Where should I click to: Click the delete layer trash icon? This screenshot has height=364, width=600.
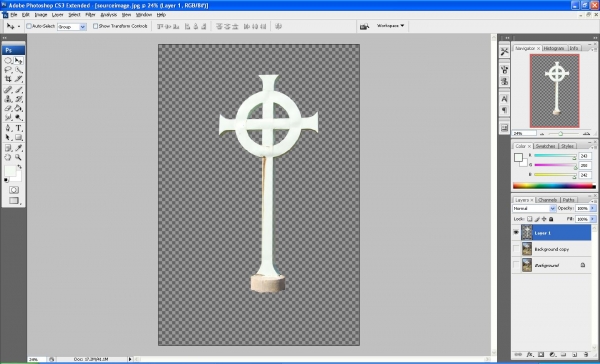(x=585, y=355)
